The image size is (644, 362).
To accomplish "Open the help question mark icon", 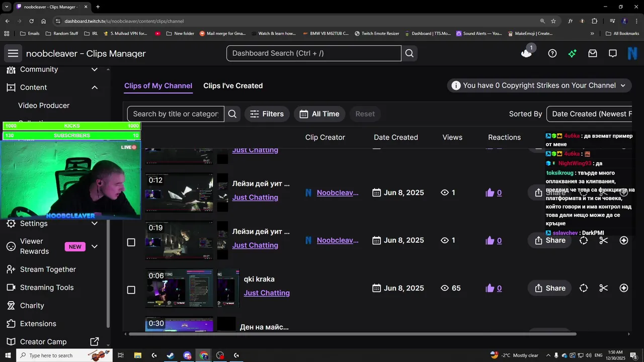I will (x=552, y=53).
